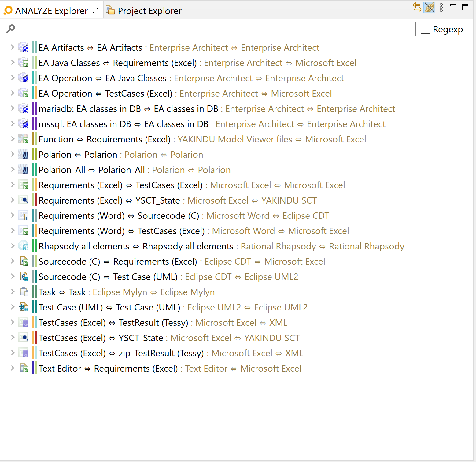Image resolution: width=476 pixels, height=462 pixels.
Task: Click icon of Sourcecode (C) ⇔ Requirements (Excel) row
Action: pyautogui.click(x=24, y=261)
